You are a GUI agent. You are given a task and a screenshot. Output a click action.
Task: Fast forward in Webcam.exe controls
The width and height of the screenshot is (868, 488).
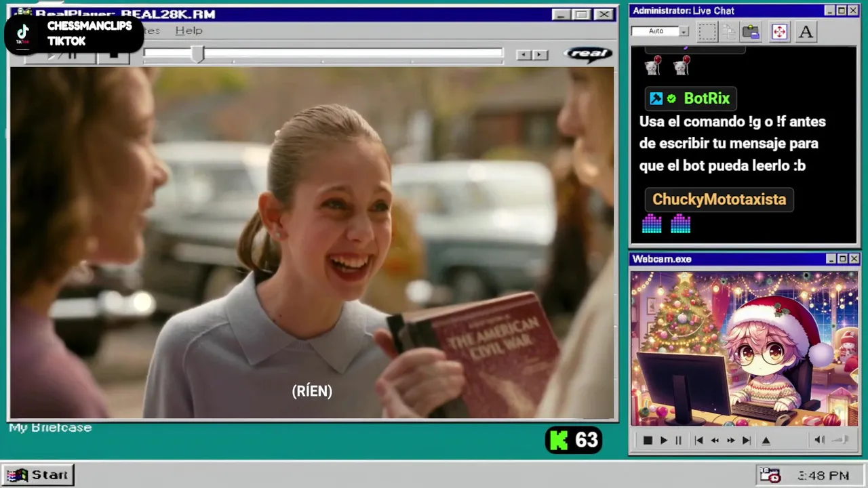(731, 441)
